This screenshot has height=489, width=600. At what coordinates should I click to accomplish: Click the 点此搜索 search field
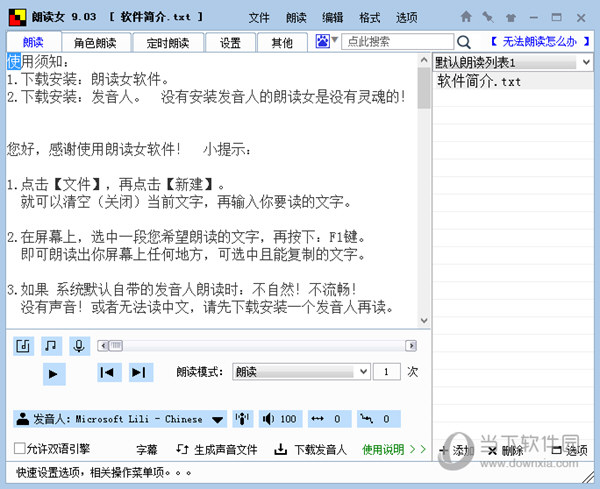(x=397, y=41)
